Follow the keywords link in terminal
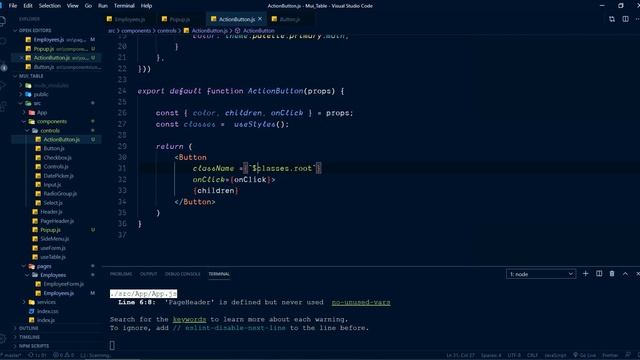 coord(189,319)
